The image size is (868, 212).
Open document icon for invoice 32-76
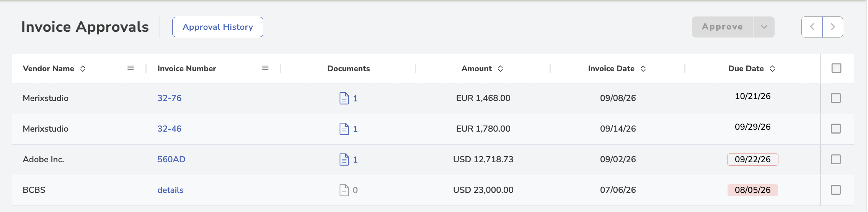pyautogui.click(x=344, y=98)
